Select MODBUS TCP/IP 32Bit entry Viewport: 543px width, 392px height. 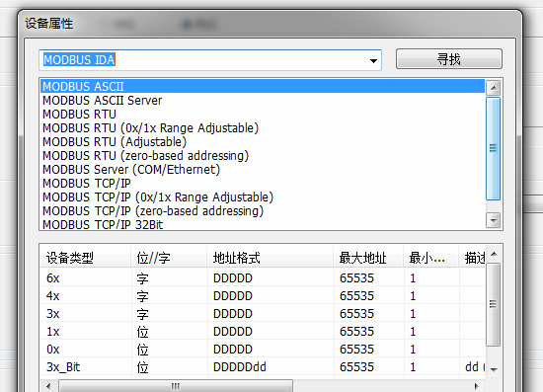[263, 224]
